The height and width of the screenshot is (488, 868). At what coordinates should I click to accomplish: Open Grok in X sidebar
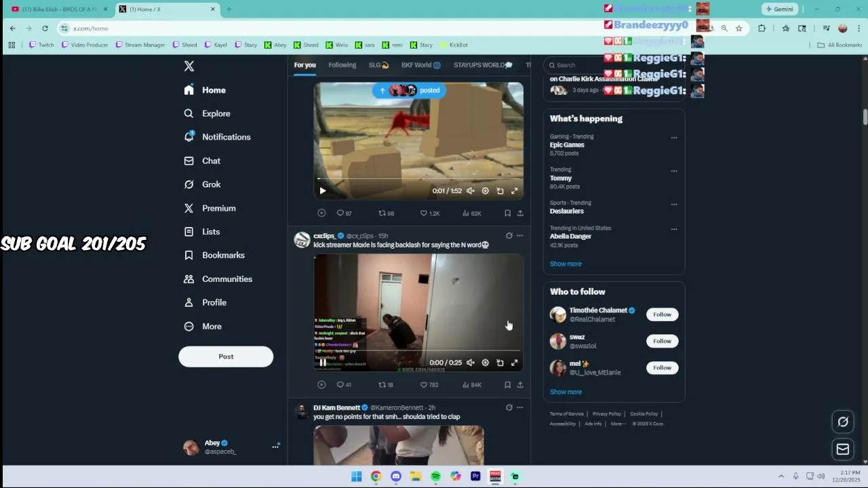click(x=202, y=184)
